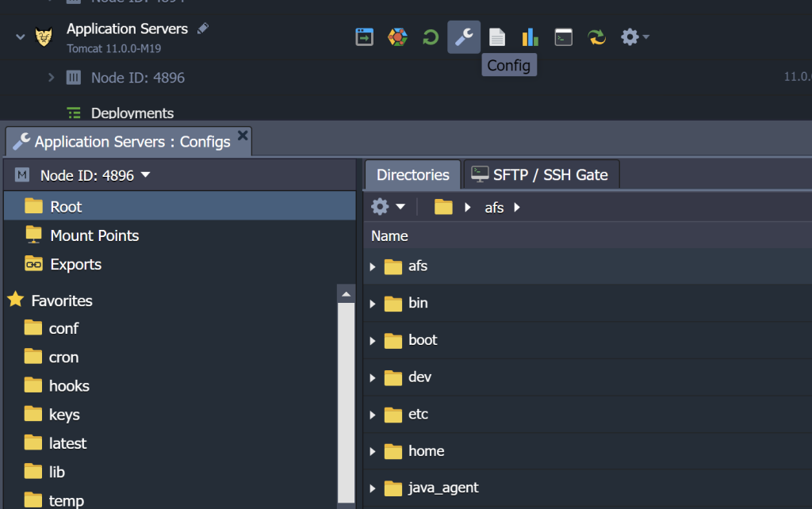Viewport: 812px width, 509px height.
Task: Show Statistics bar chart icon
Action: coord(530,37)
